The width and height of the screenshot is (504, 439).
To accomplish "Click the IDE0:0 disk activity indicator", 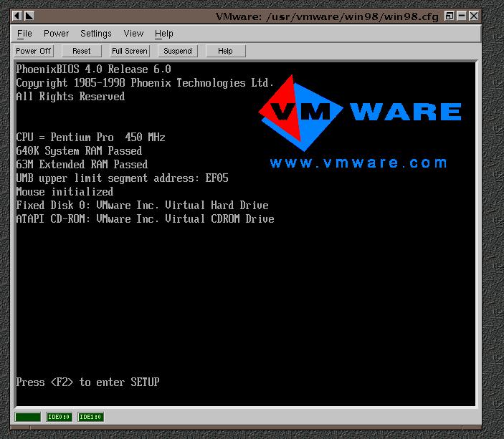I will tap(59, 417).
